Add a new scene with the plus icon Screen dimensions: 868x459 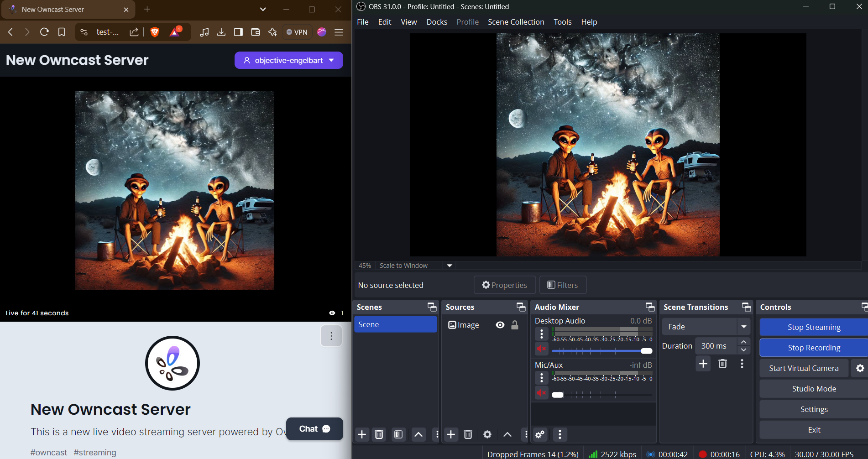coord(362,434)
